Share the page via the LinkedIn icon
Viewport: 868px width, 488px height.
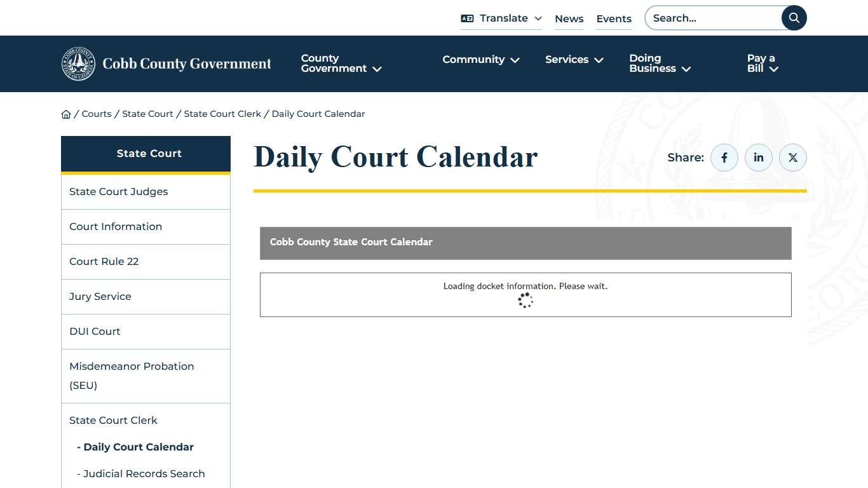coord(758,157)
